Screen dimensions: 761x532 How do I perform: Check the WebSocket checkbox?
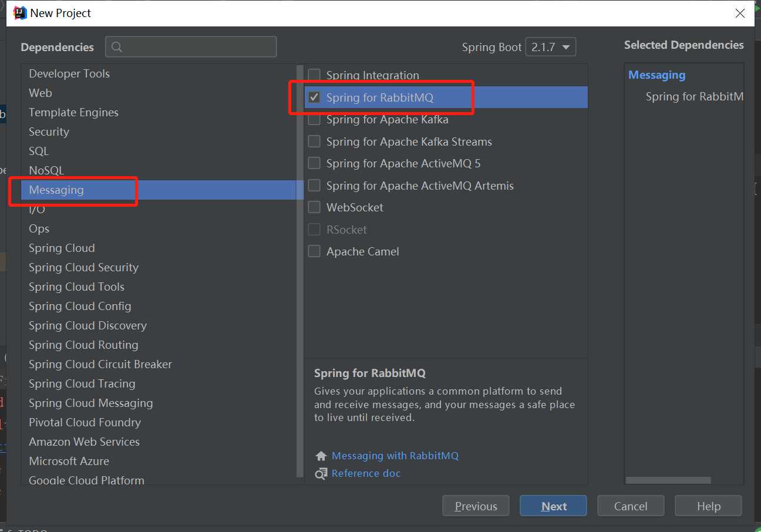[x=314, y=207]
